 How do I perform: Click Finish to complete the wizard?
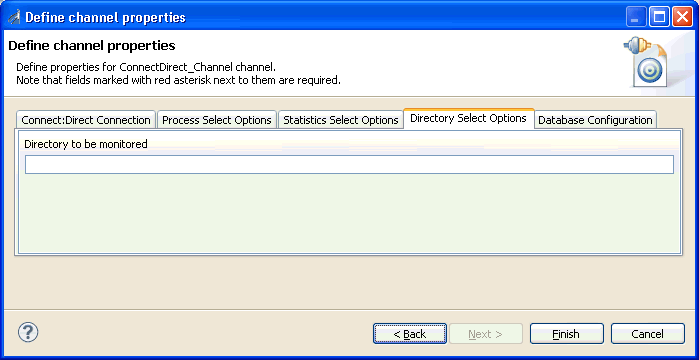click(x=567, y=334)
